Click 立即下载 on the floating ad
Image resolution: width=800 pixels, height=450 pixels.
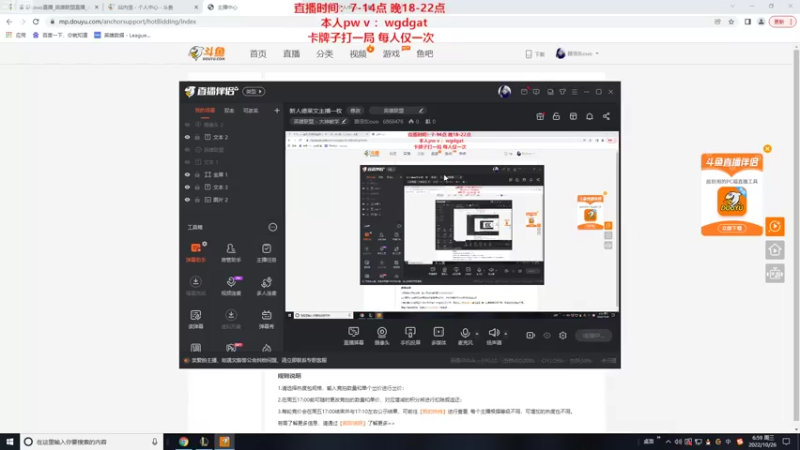point(732,228)
